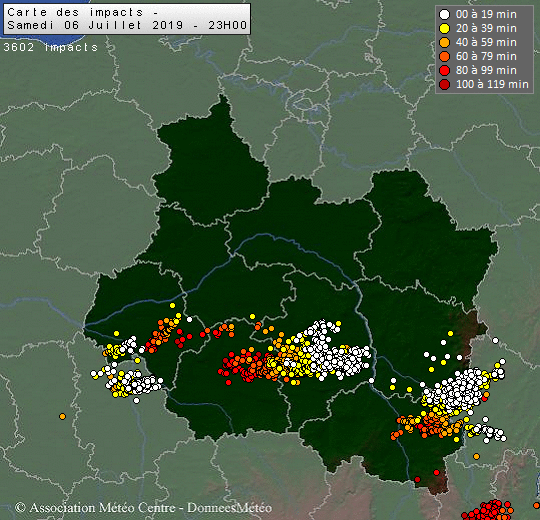
Task: Click the dark orange 60 à 79 min legend circle
Action: click(x=445, y=56)
